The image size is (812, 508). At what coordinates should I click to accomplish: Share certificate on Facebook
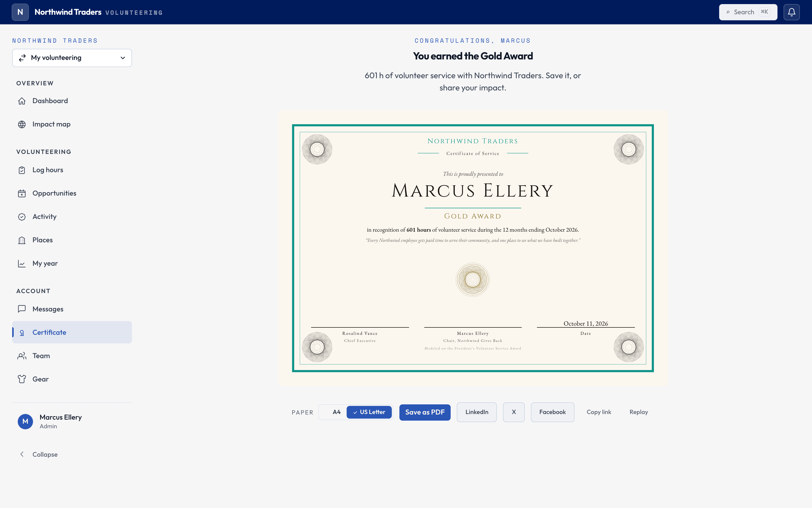[552, 412]
